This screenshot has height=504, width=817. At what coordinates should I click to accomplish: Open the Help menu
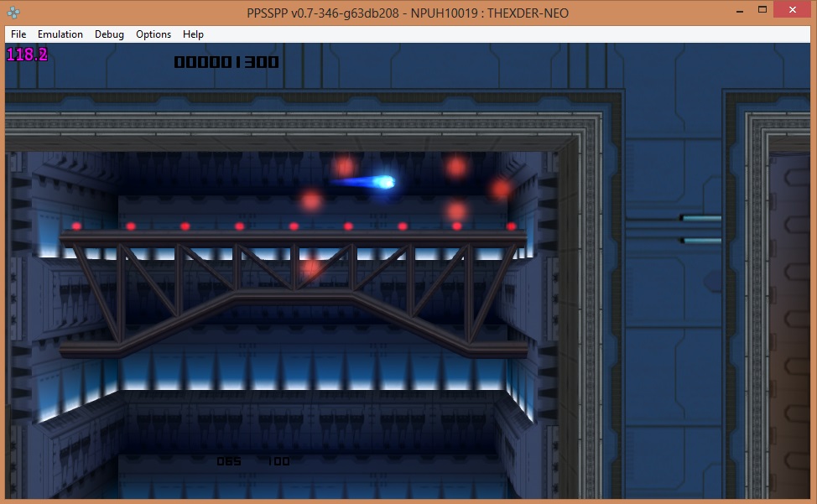pyautogui.click(x=193, y=34)
